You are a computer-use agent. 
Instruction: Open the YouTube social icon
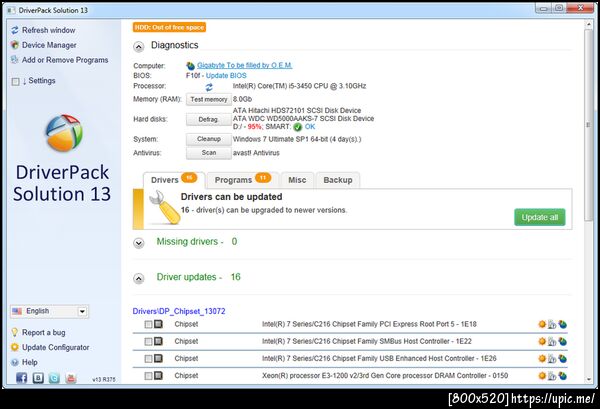pos(71,378)
